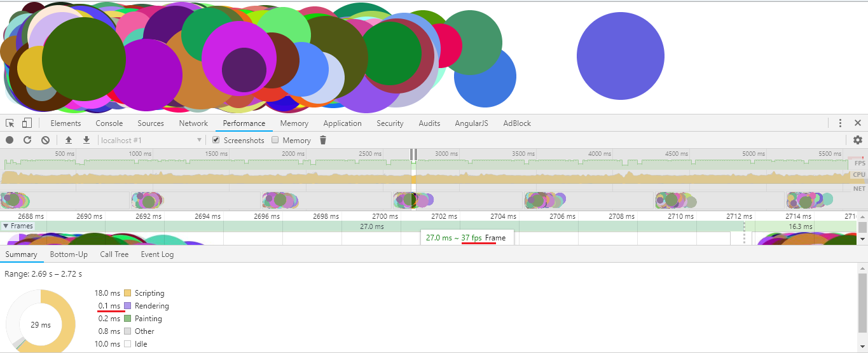Open capture settings gear icon

coord(858,140)
